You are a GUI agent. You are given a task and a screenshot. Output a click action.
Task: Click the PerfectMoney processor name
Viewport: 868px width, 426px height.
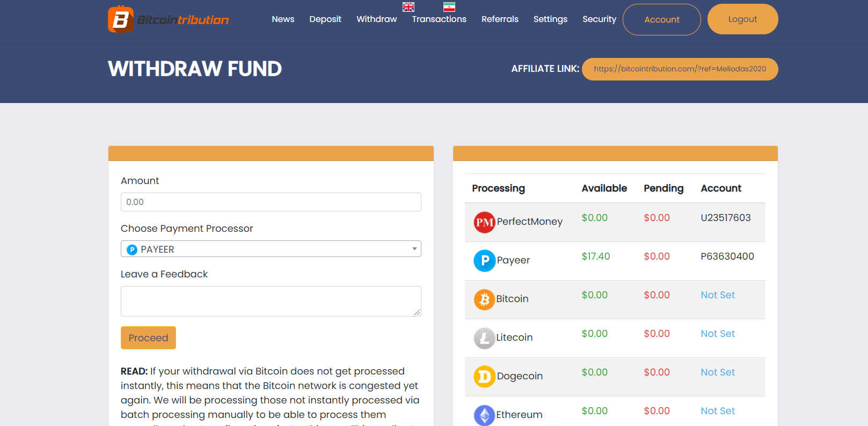[530, 222]
